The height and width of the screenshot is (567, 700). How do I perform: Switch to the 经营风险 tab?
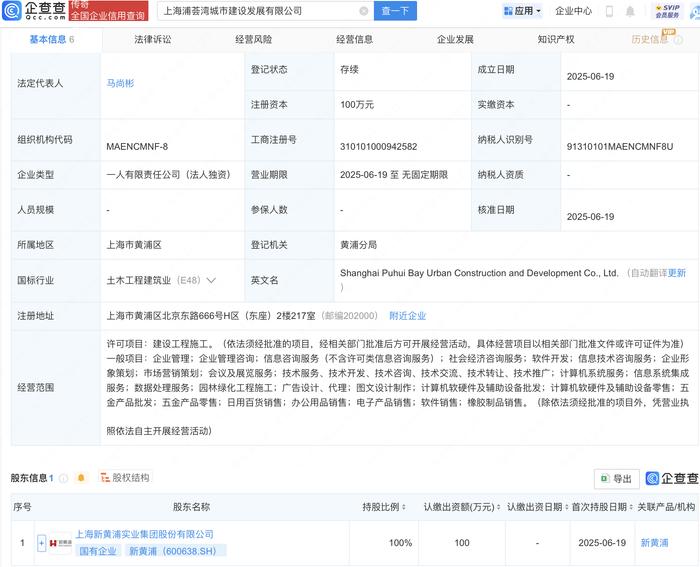tap(254, 39)
